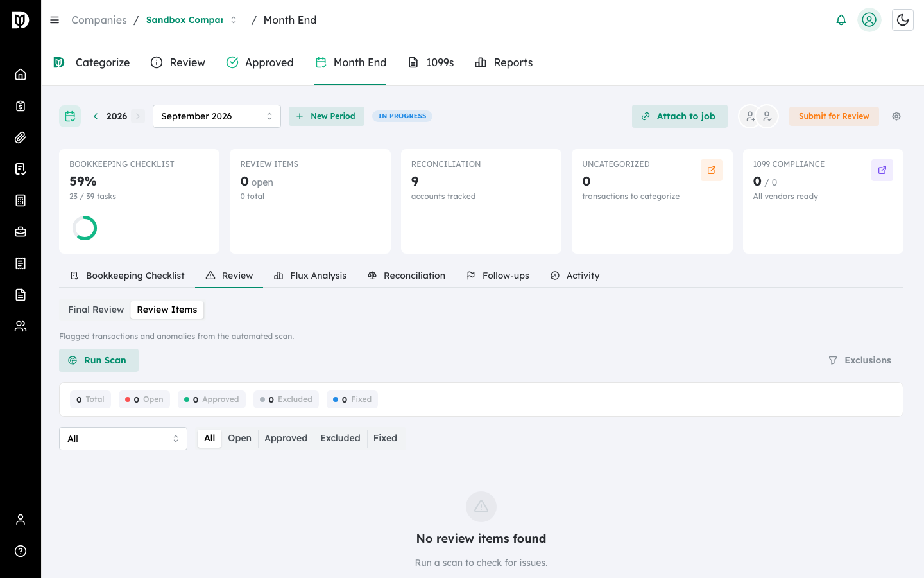
Task: Open the briefcase sidebar icon
Action: [21, 232]
